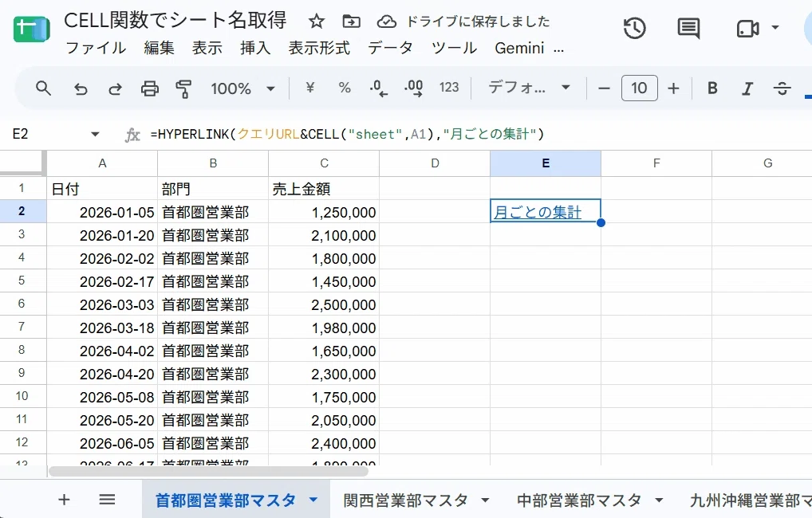Click the search menus magnifier icon
The height and width of the screenshot is (518, 812).
(x=44, y=88)
